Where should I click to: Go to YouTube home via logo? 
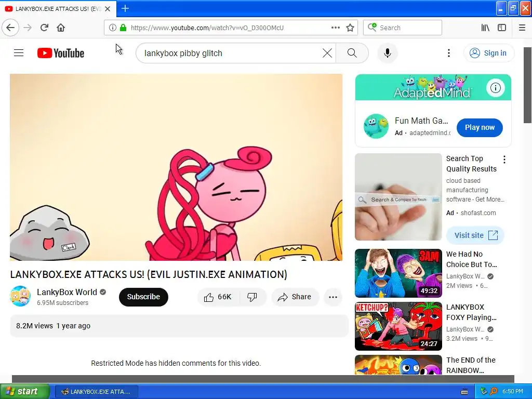coord(61,53)
